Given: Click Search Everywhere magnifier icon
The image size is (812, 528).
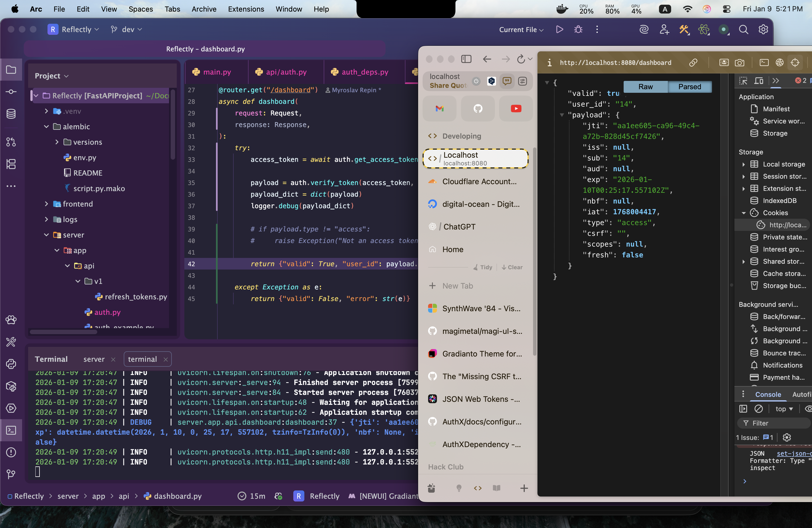Looking at the screenshot, I should [744, 30].
